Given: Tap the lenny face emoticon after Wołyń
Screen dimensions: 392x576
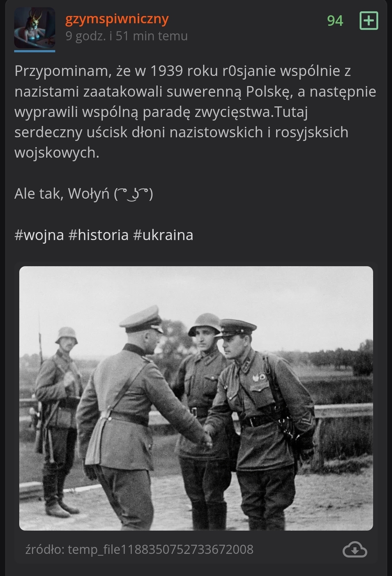Looking at the screenshot, I should coord(133,194).
